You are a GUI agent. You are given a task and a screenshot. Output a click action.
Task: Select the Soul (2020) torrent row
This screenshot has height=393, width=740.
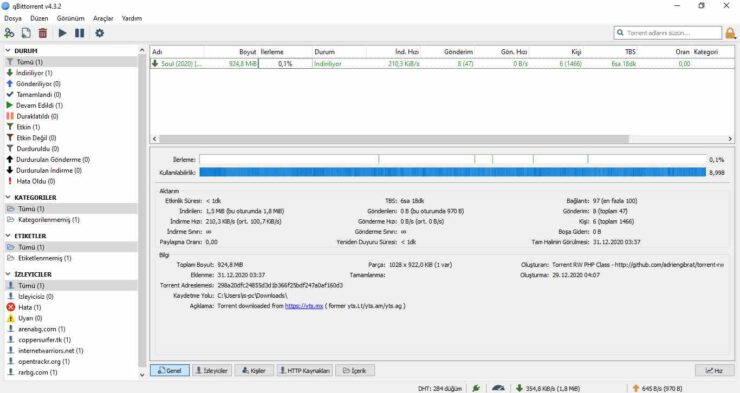[442, 64]
